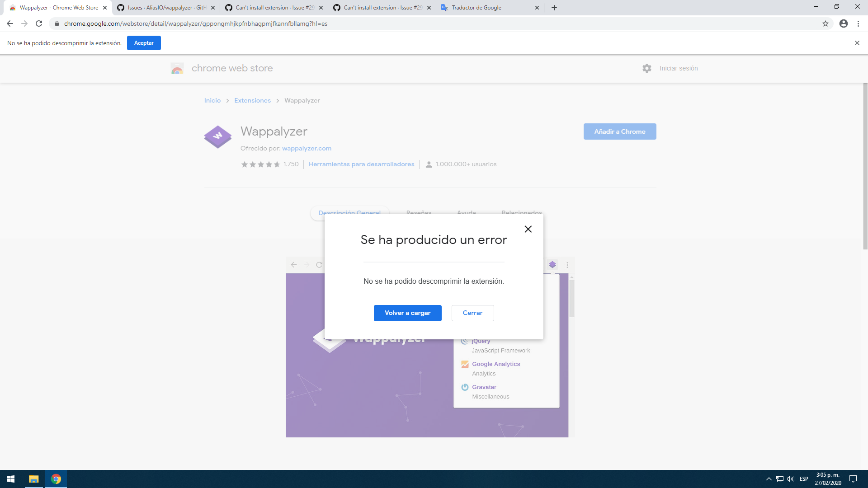The height and width of the screenshot is (488, 868).
Task: Click the purple Wappalyzer extension logo
Action: click(218, 137)
